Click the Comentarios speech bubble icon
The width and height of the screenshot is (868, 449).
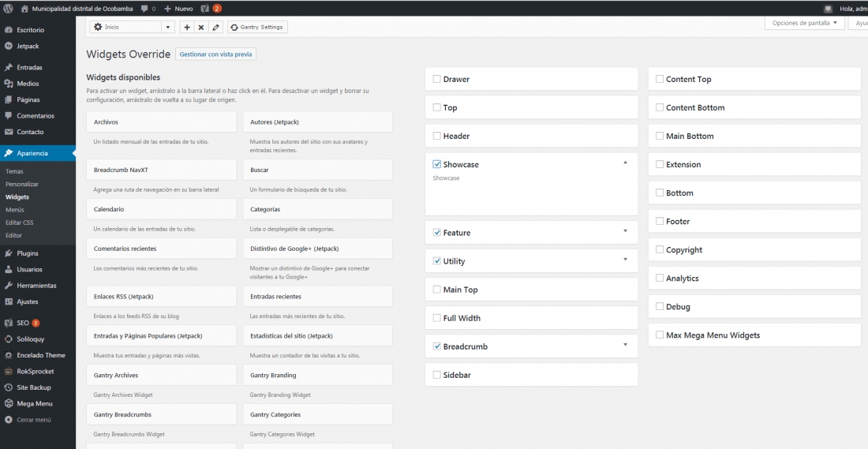9,116
